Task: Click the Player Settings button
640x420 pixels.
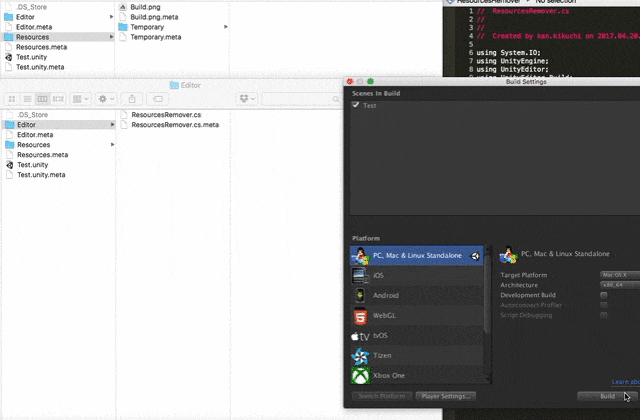Action: tap(446, 396)
